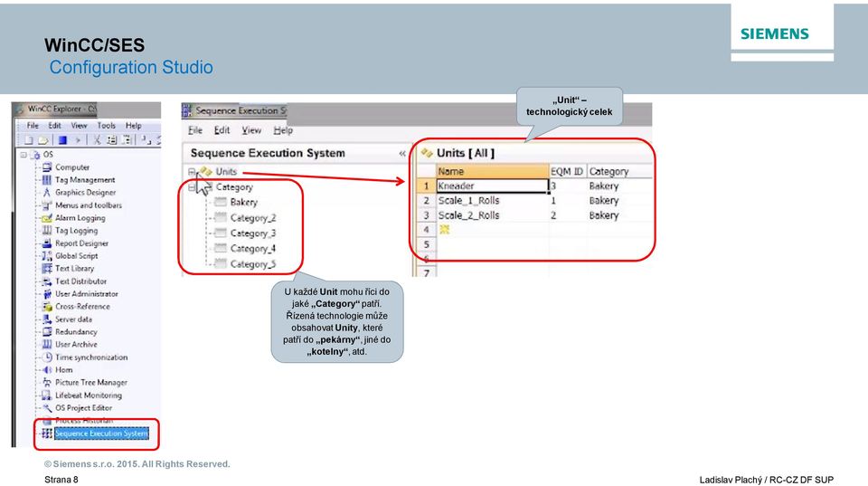
Task: Click the blue Deactivate square toolbar icon
Action: [62, 140]
